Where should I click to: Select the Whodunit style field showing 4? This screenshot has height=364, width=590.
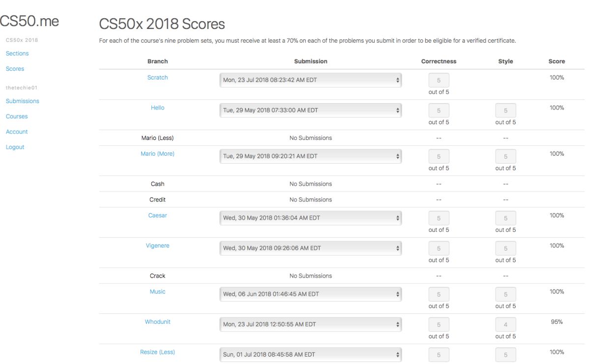(x=505, y=325)
